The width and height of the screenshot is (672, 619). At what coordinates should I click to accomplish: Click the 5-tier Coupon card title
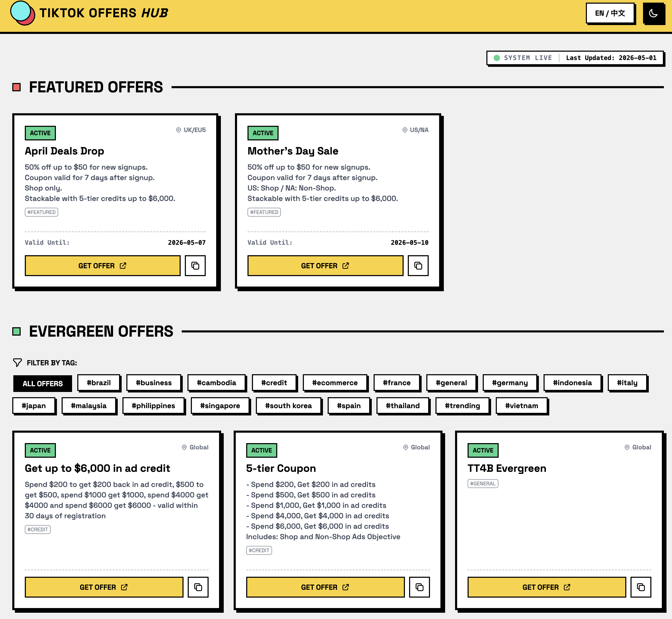(281, 468)
